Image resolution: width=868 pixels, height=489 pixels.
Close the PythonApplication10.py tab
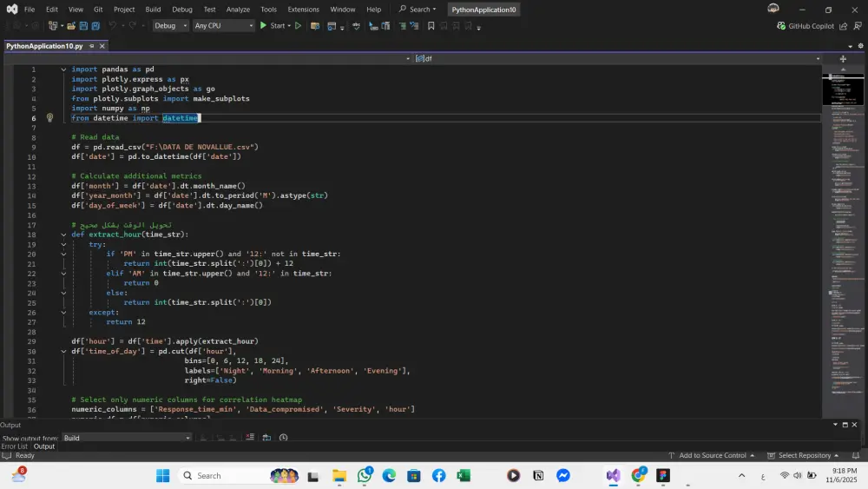(x=102, y=46)
